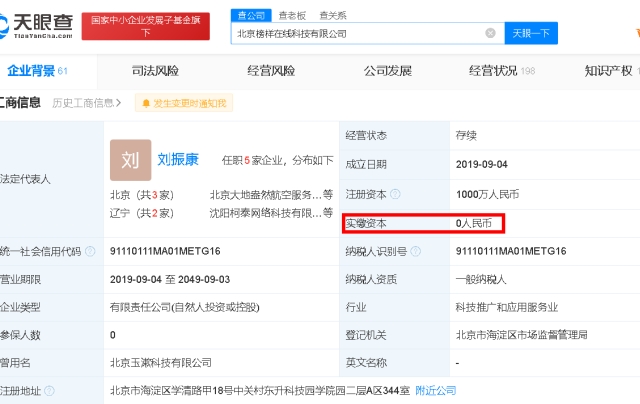Click business term 2019-09-04 至 2049-09-03
The width and height of the screenshot is (640, 404).
[x=170, y=280]
